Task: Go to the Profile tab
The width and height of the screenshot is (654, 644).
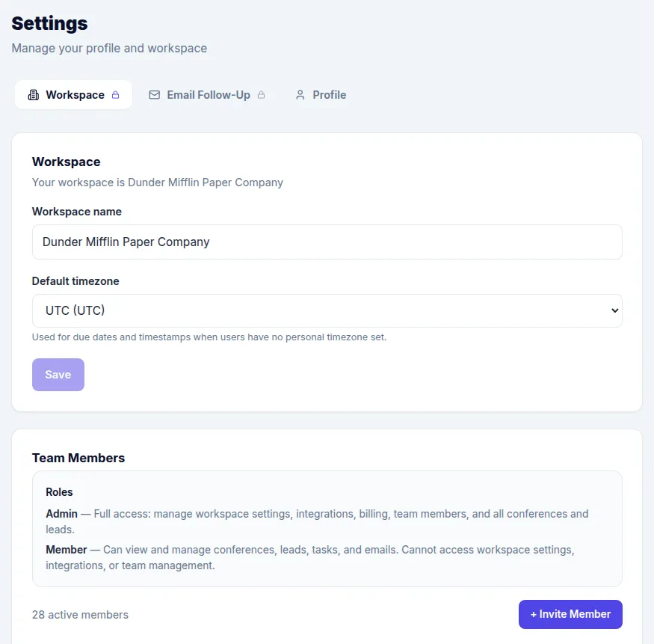Action: pyautogui.click(x=329, y=95)
